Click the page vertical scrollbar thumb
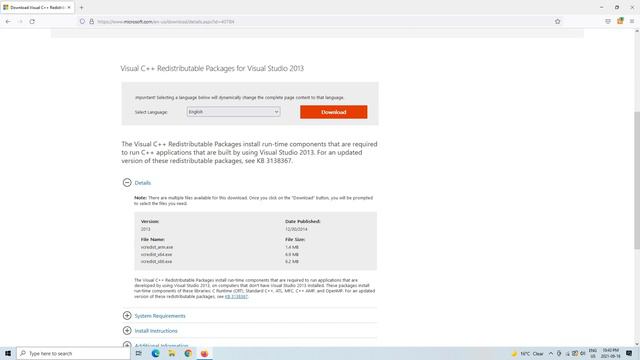The image size is (640, 360). click(x=637, y=180)
